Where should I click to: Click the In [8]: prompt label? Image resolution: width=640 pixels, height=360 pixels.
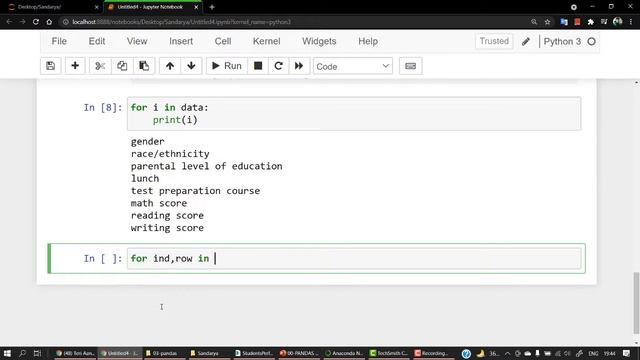(103, 108)
